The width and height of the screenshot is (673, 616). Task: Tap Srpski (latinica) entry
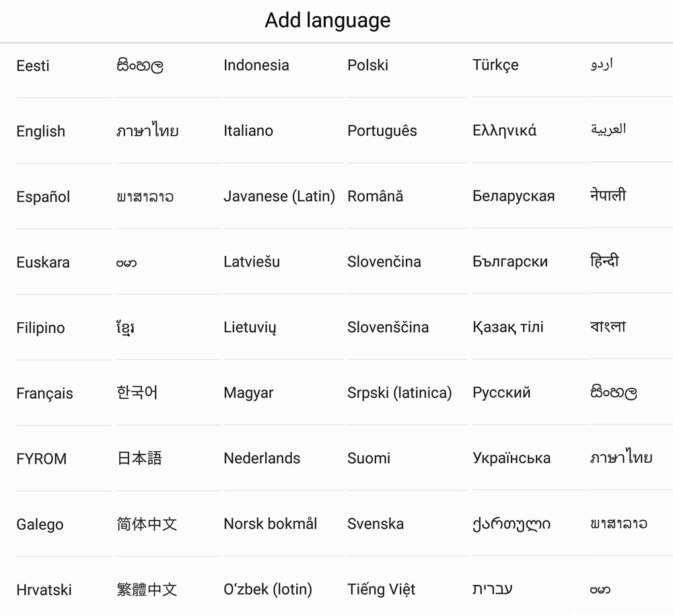(400, 393)
